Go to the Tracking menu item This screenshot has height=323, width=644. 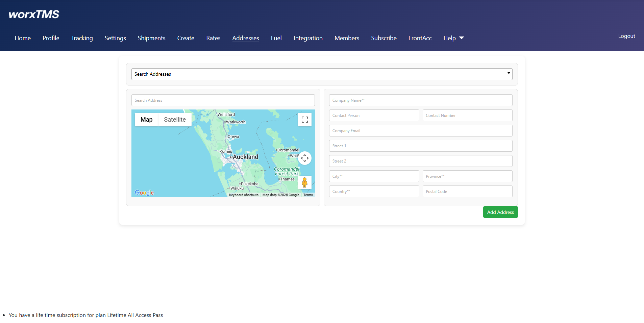[82, 38]
